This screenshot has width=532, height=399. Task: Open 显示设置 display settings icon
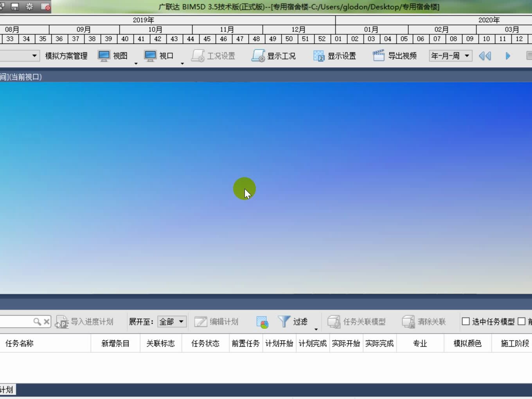(x=319, y=56)
